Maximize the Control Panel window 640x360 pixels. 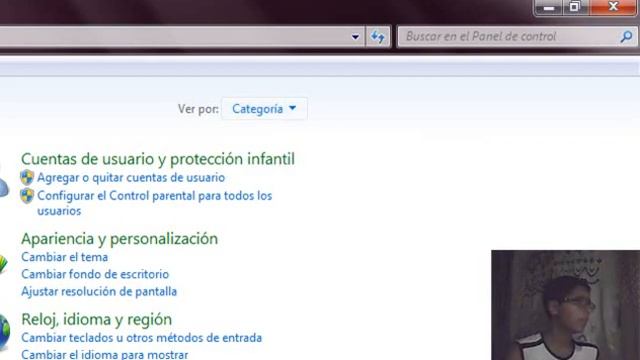[575, 7]
